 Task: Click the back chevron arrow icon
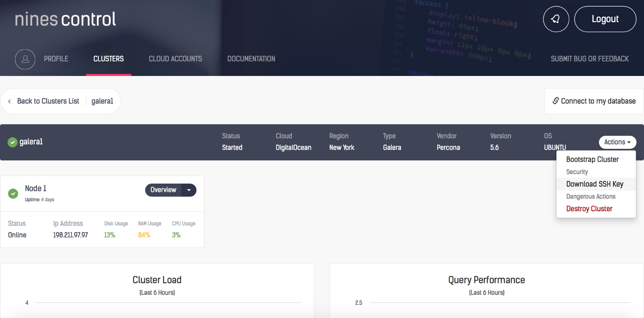point(10,101)
